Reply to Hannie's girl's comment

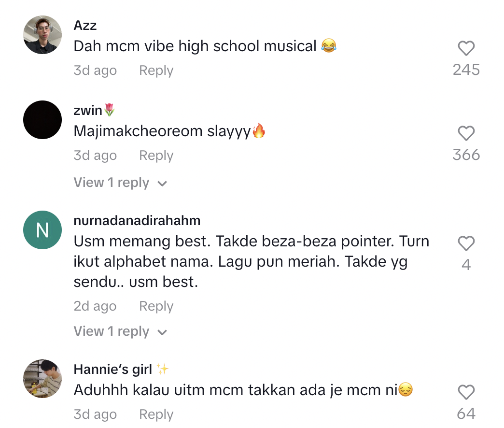coord(156,414)
